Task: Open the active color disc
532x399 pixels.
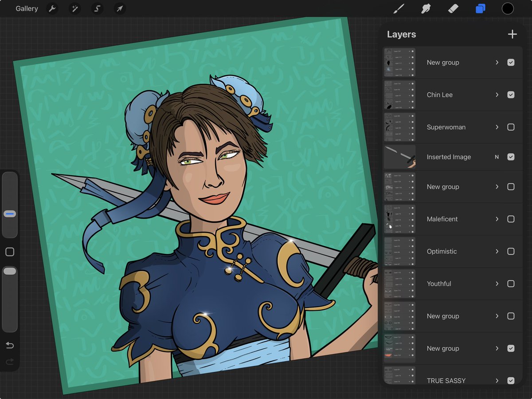Action: [508, 8]
